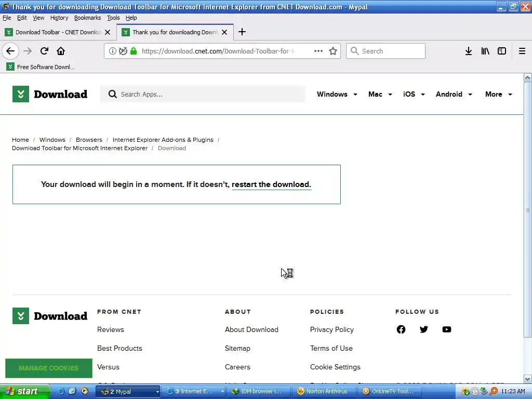Click the vertical scrollbar down arrow
The image size is (532, 399).
tap(528, 379)
